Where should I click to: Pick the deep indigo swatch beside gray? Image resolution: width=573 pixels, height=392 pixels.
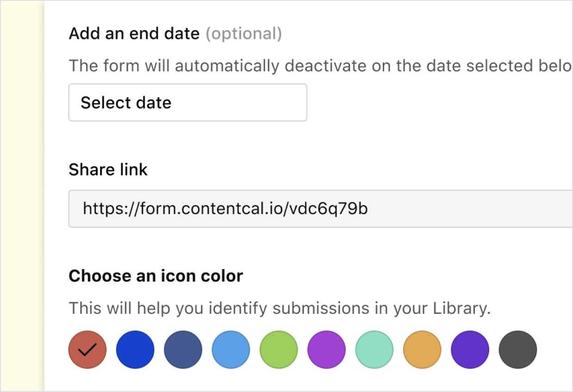point(470,349)
